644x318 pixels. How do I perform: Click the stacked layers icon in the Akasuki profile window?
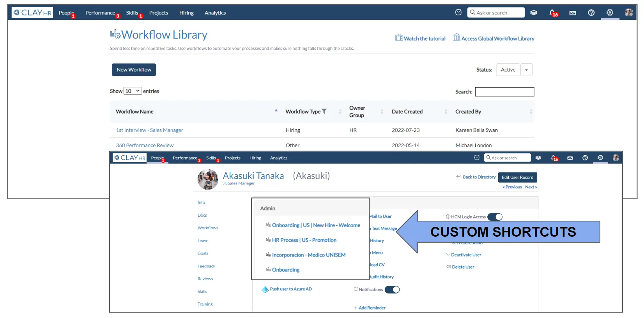click(538, 158)
